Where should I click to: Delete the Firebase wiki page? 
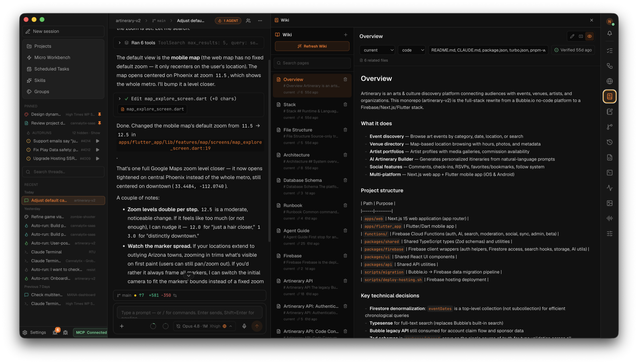(x=345, y=256)
